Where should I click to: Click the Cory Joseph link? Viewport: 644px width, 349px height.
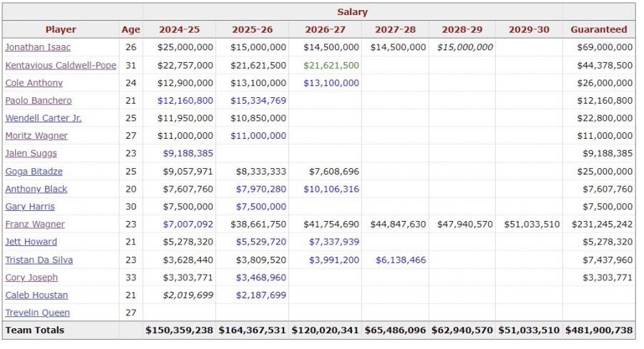point(31,277)
